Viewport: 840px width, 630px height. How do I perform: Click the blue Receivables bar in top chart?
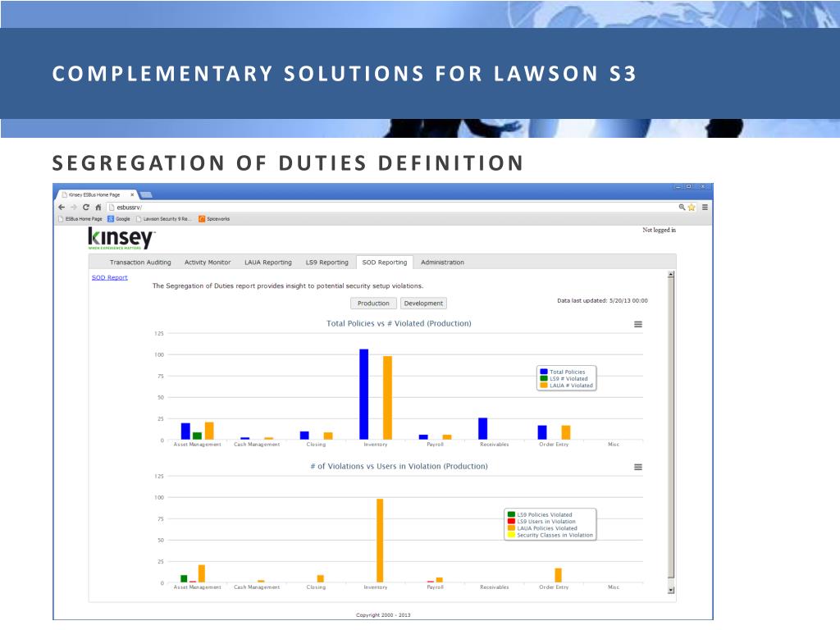(x=482, y=428)
